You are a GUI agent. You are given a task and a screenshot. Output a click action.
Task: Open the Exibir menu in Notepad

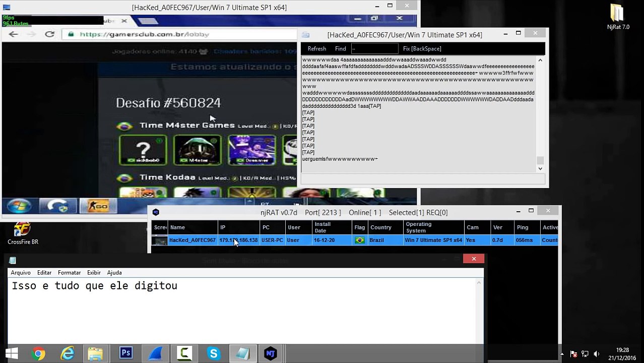coord(94,273)
